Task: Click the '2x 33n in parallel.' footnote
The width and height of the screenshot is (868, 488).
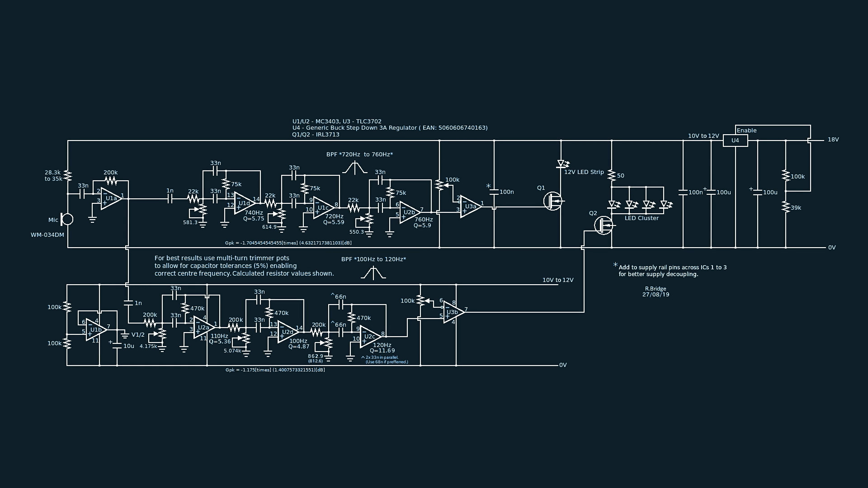Action: (382, 357)
